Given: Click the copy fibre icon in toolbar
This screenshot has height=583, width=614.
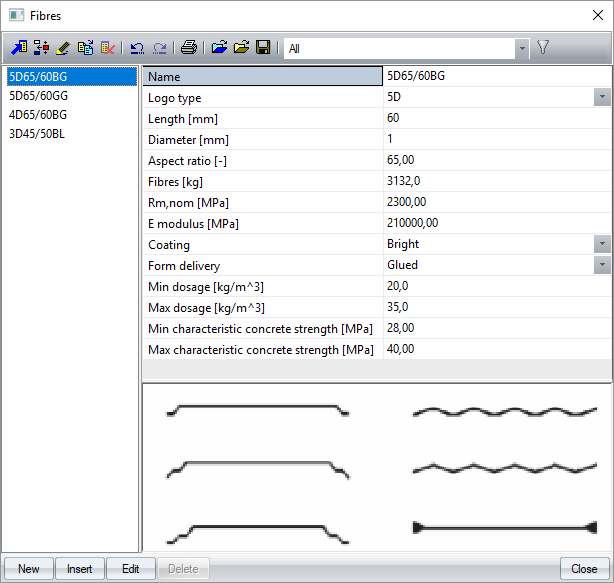Looking at the screenshot, I should [85, 47].
